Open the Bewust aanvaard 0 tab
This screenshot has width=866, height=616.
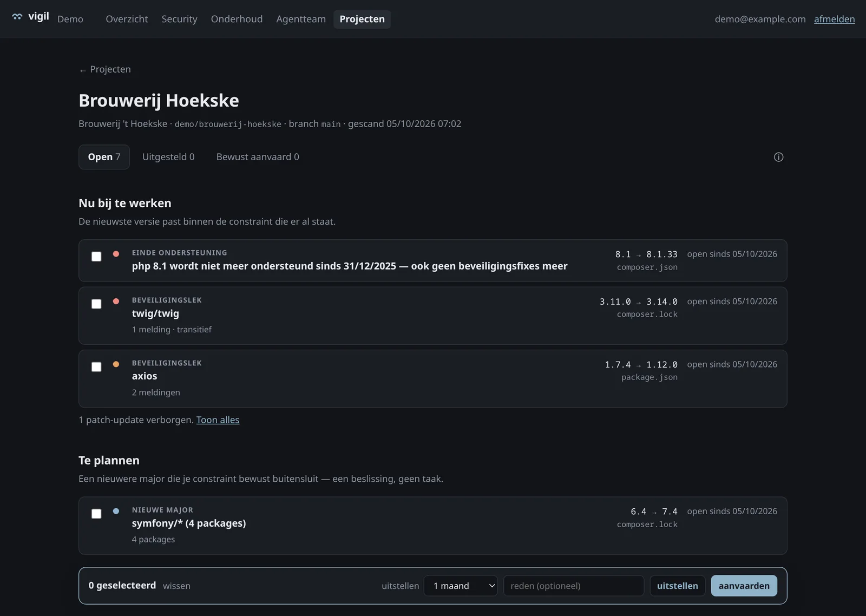(258, 157)
